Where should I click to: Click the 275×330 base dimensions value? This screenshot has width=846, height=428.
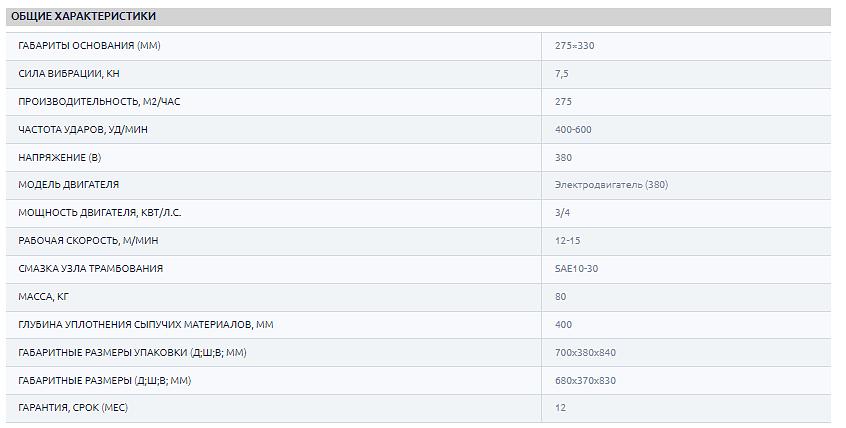[574, 46]
